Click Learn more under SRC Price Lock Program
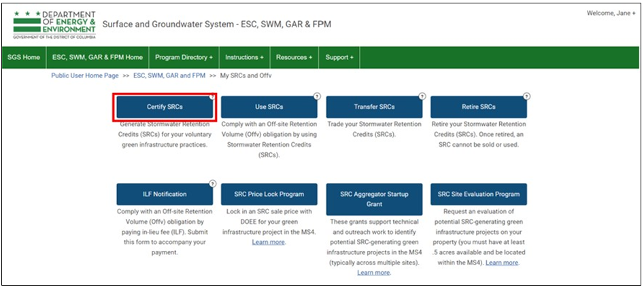This screenshot has height=287, width=644. [x=269, y=242]
